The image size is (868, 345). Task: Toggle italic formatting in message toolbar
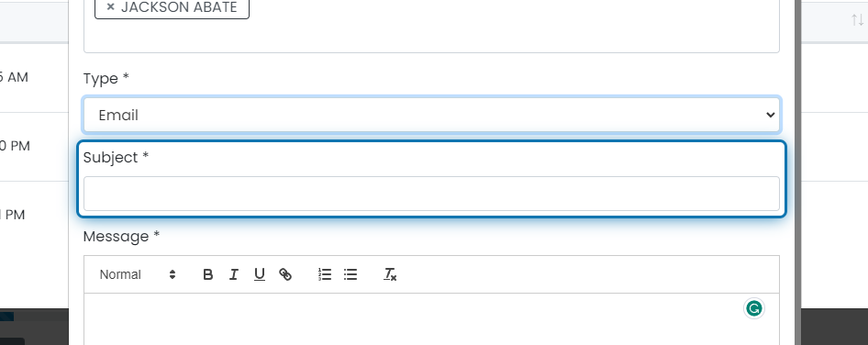coord(234,274)
